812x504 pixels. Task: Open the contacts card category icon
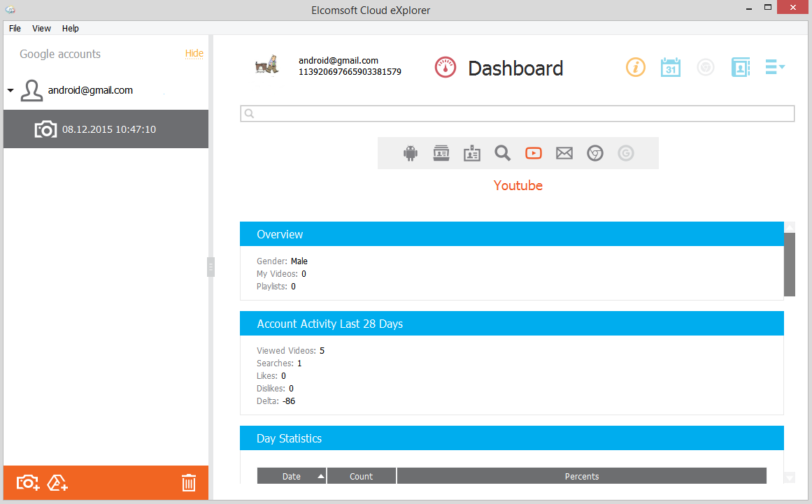[472, 153]
